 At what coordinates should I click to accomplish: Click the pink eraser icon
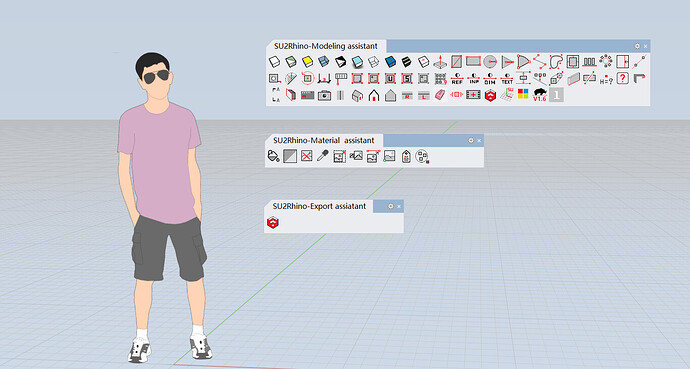(440, 95)
